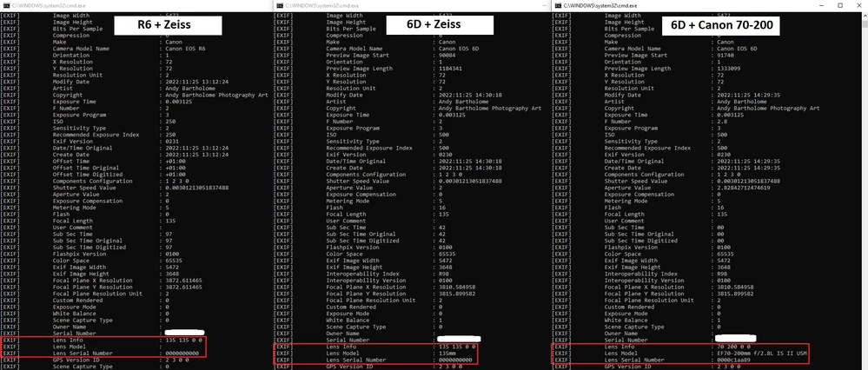
Task: Click the 'EF70-200mm f/2.8L IS II USM' lens model
Action: pos(763,353)
